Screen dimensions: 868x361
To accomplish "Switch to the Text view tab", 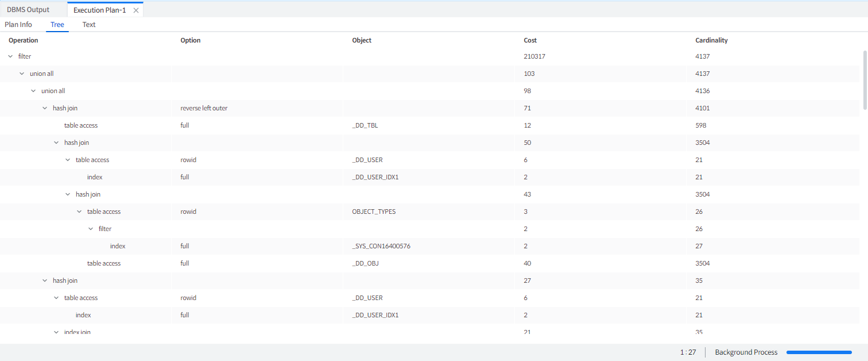I will (x=89, y=25).
